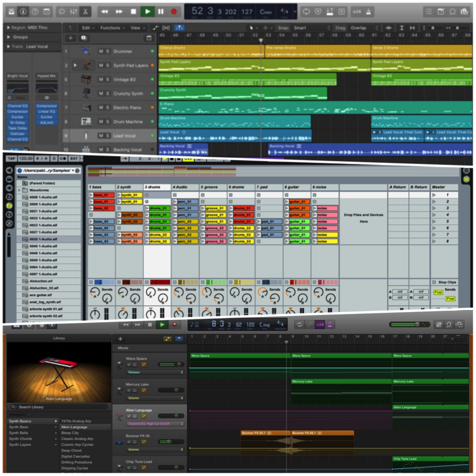Expand the Groups section in Logic inspector
Image resolution: width=476 pixels, height=476 pixels.
[x=8, y=37]
